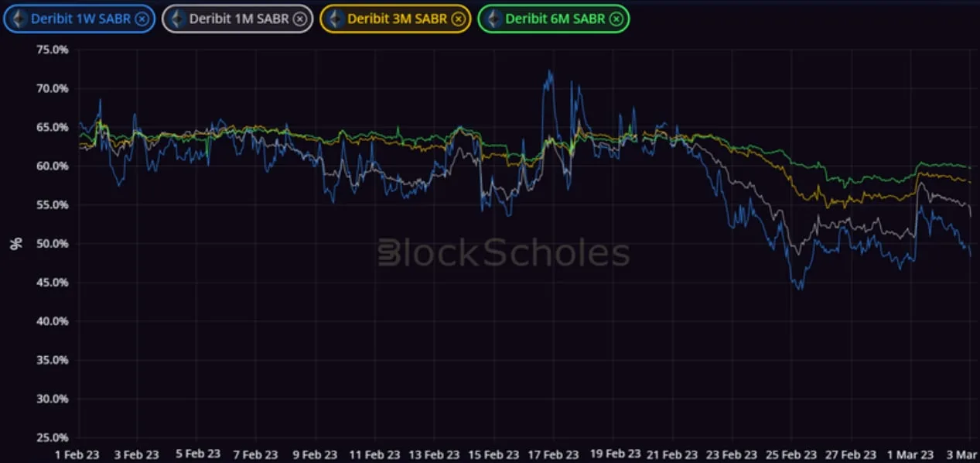
Task: Click the 70.0% y-axis label
Action: pyautogui.click(x=53, y=88)
